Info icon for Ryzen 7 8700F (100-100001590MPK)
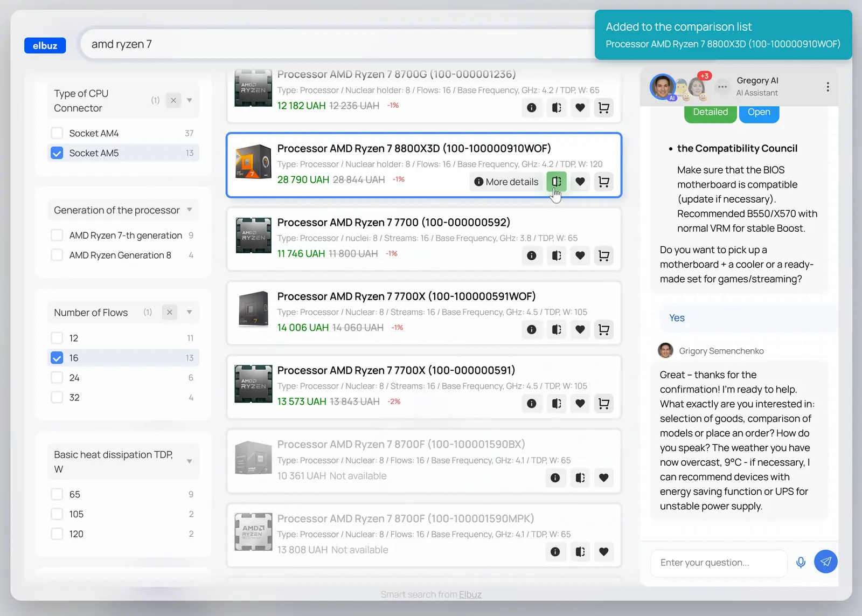The width and height of the screenshot is (862, 616). (x=555, y=551)
